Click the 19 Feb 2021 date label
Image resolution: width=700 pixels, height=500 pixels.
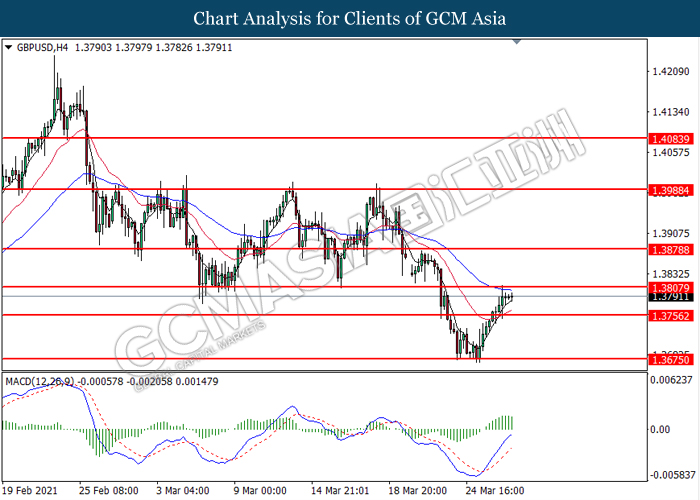30,491
